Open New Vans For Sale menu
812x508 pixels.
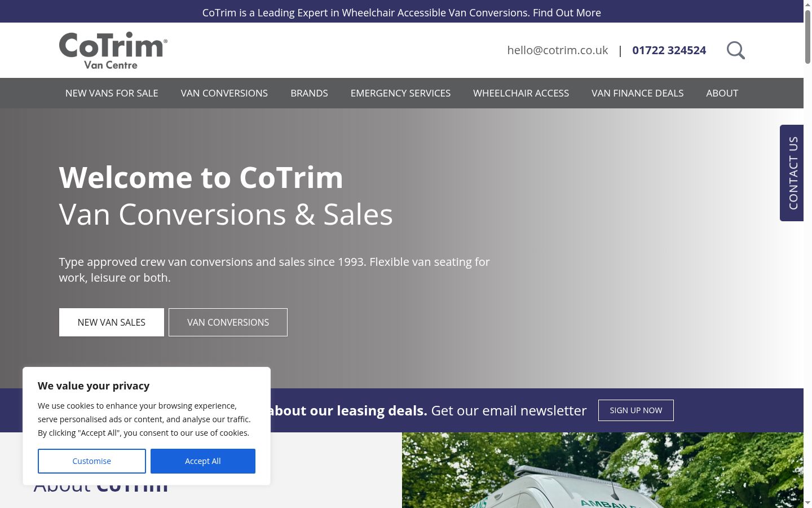click(x=112, y=93)
